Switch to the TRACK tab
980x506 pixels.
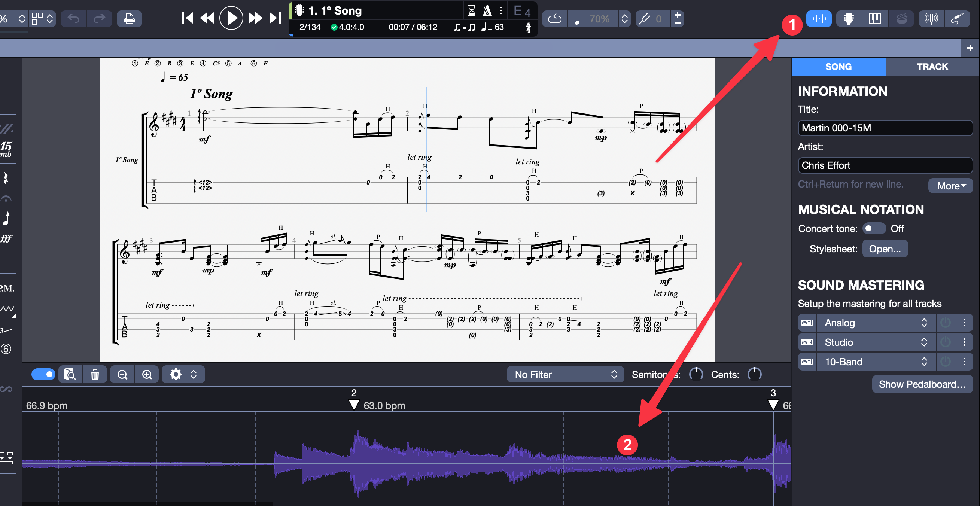[932, 66]
